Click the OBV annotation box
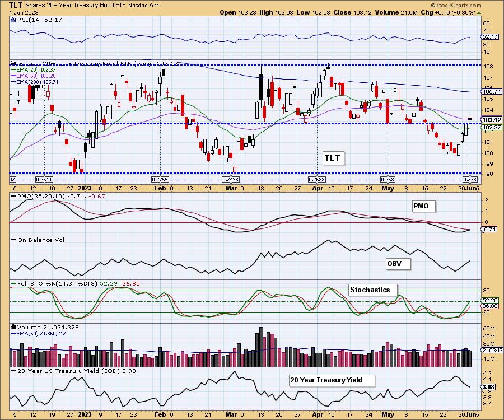504x420 pixels. [398, 264]
